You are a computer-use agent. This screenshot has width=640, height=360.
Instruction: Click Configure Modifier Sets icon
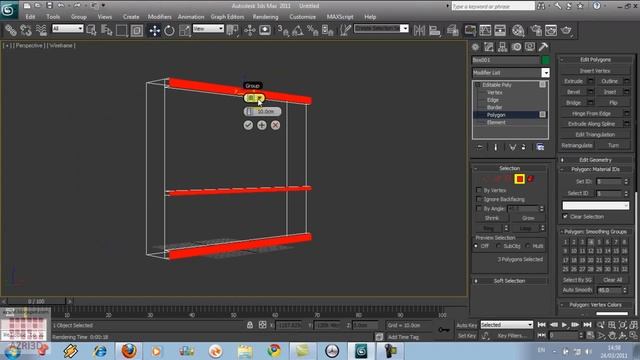[x=540, y=147]
